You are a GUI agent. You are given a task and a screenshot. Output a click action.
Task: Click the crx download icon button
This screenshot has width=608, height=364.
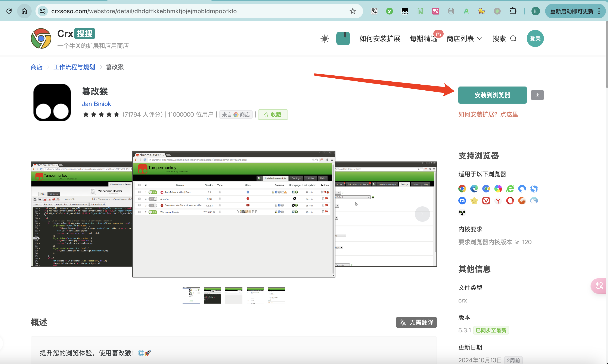click(537, 95)
